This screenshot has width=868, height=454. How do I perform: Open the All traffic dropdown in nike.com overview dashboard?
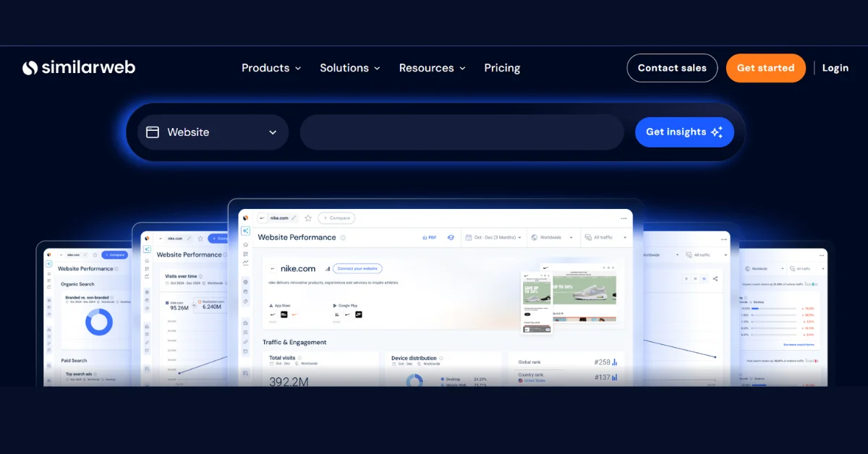[608, 237]
